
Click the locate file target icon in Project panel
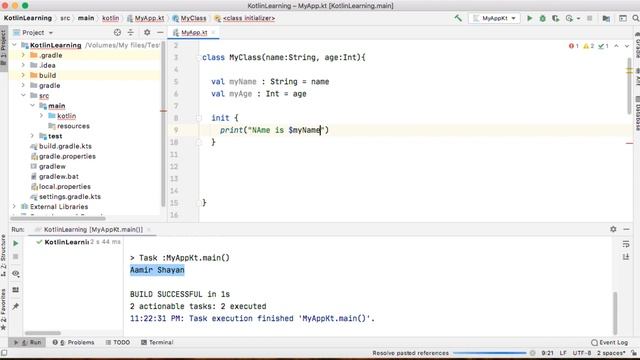pos(117,32)
